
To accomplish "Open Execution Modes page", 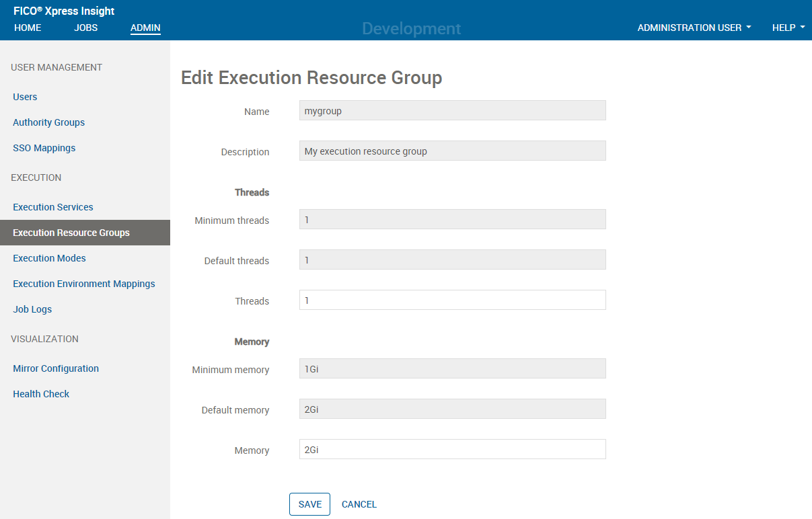I will 49,258.
